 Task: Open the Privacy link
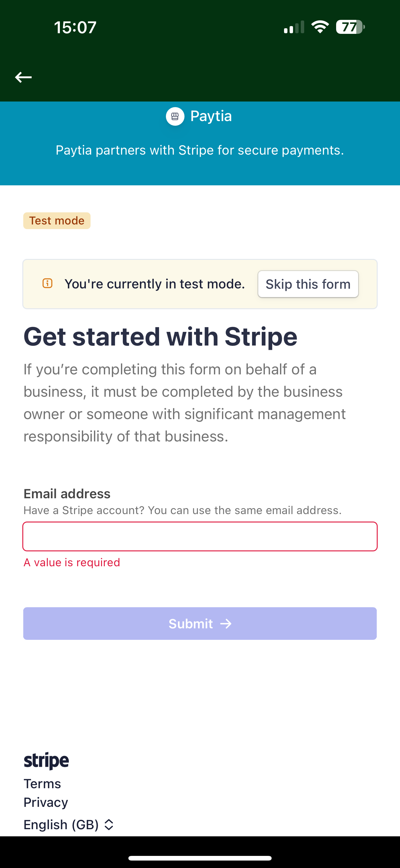[46, 802]
